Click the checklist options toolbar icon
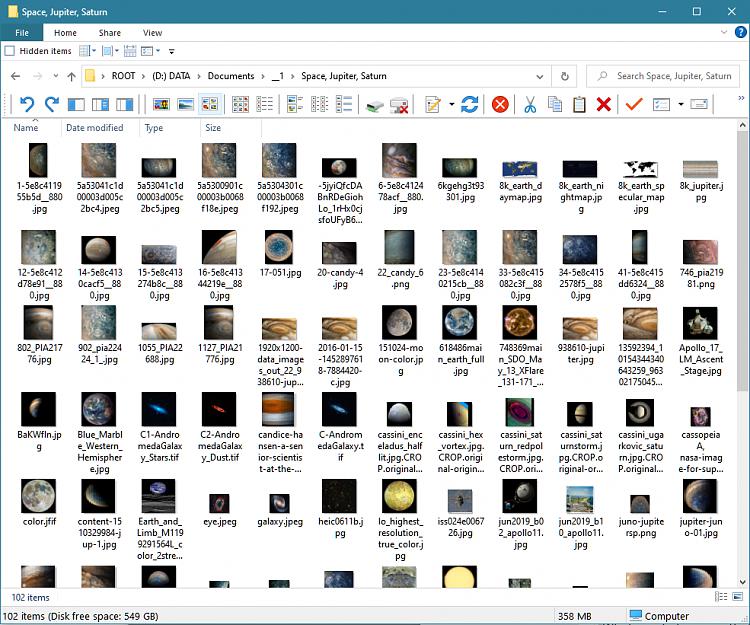This screenshot has width=750, height=625. click(x=661, y=104)
